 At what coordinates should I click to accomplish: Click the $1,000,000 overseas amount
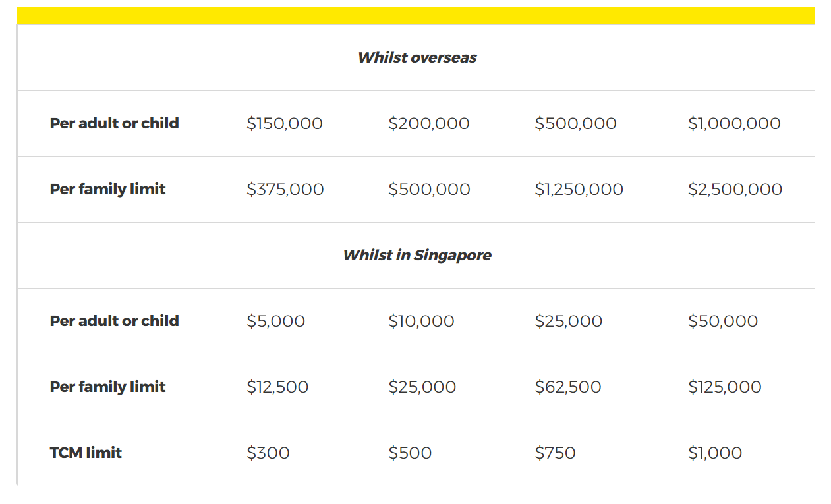coord(734,123)
